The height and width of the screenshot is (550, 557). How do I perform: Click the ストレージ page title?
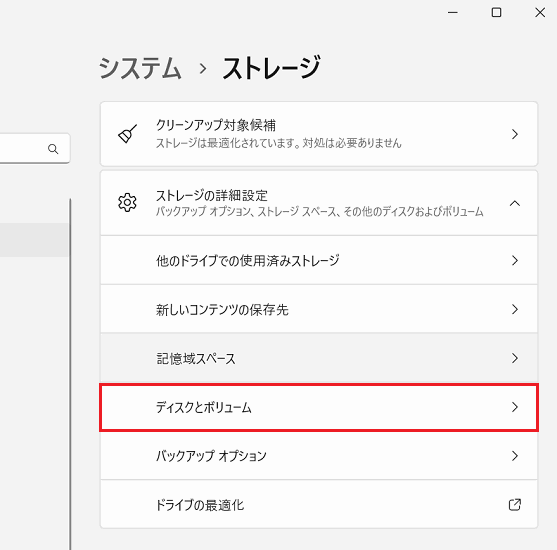(271, 68)
